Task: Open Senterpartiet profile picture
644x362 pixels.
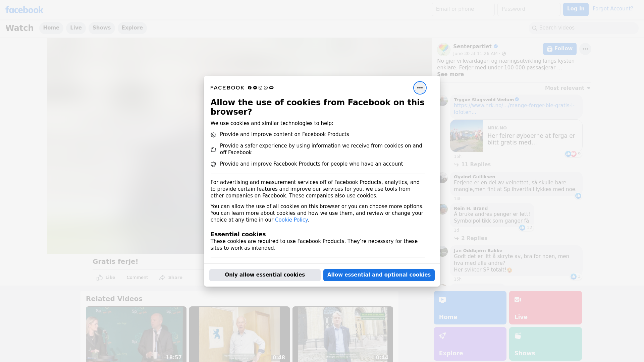Action: tap(443, 49)
